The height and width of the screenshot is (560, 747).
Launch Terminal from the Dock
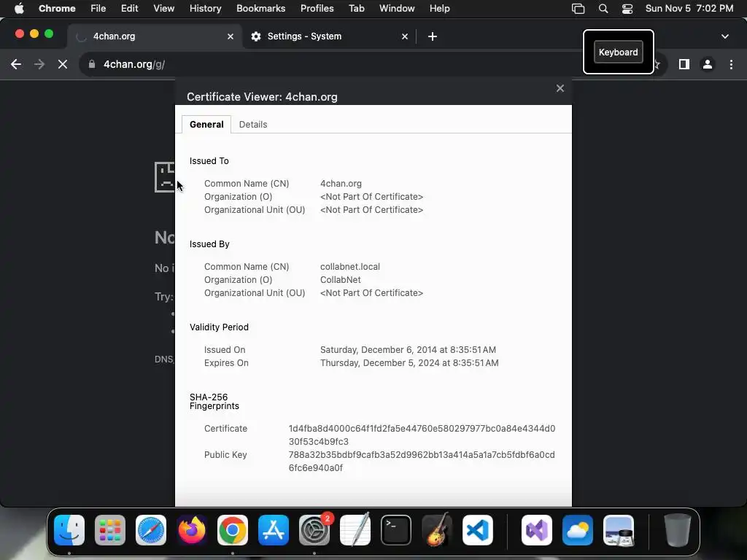click(x=396, y=530)
